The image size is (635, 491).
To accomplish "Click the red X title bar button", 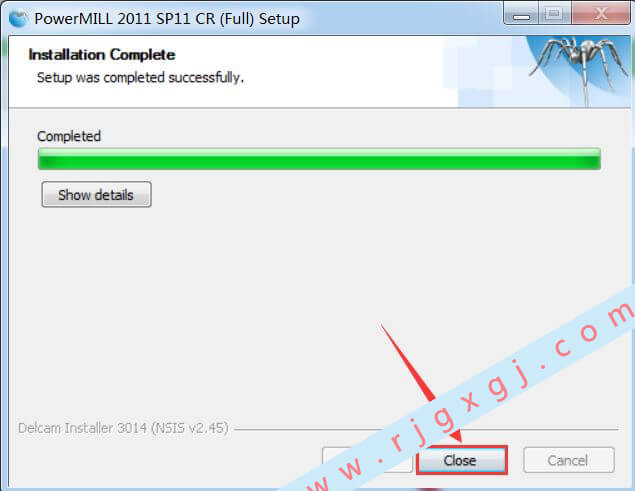I will point(601,14).
